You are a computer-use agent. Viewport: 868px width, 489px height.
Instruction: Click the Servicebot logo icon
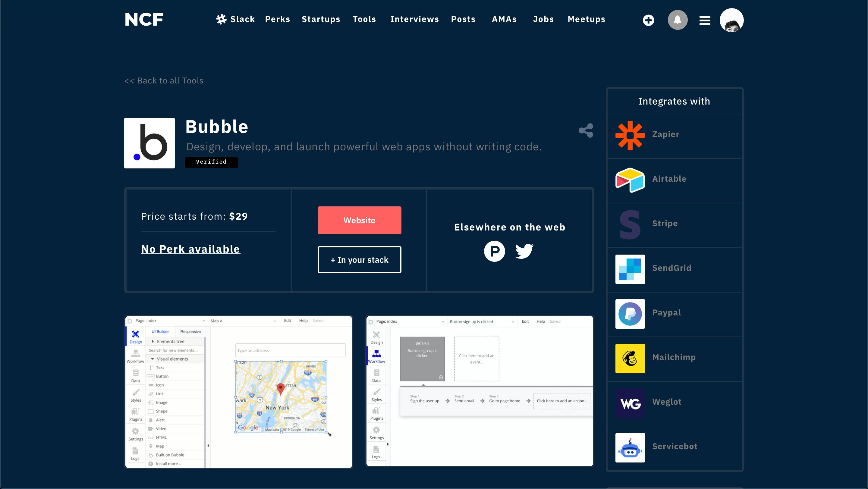630,448
